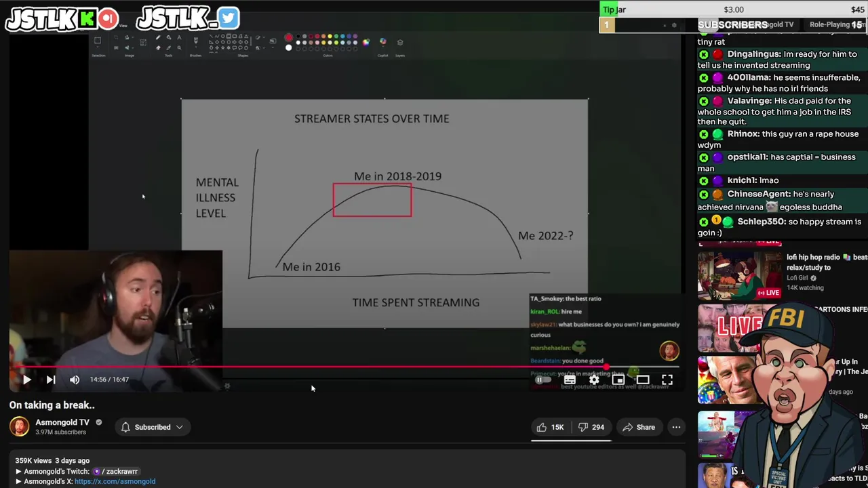Open Paint's Edit colors wheel

[366, 42]
